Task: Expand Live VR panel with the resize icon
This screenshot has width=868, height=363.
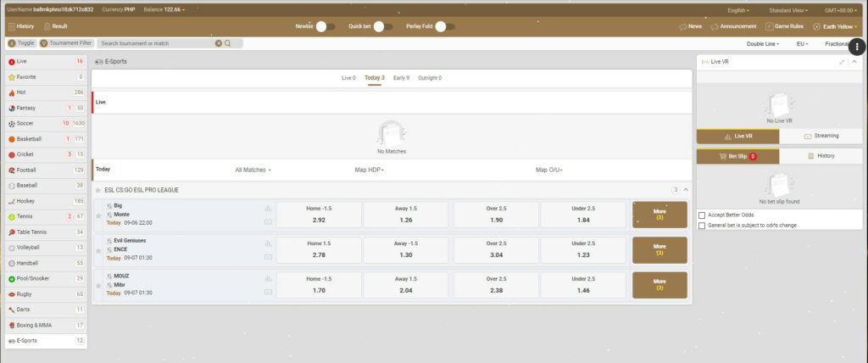Action: [842, 62]
